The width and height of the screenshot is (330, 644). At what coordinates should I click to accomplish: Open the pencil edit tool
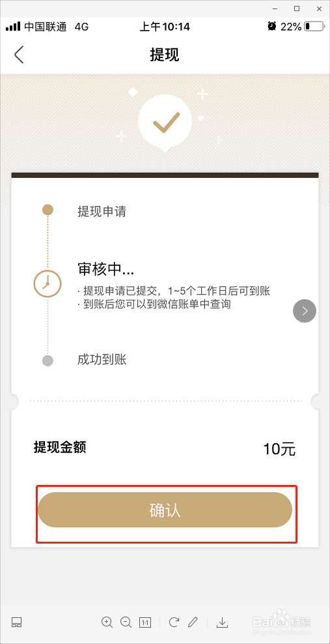[193, 622]
